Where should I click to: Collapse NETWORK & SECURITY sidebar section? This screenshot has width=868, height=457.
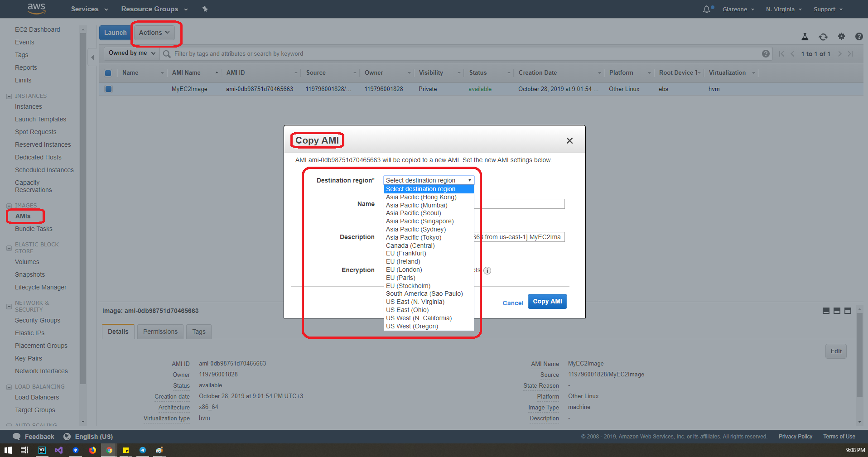[x=9, y=306]
